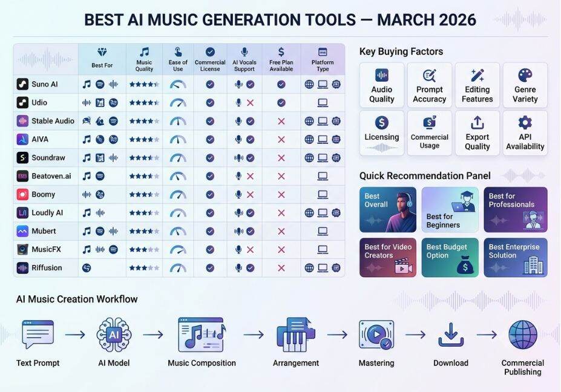Select the API Availability factor card
The width and height of the screenshot is (561, 392).
point(525,133)
